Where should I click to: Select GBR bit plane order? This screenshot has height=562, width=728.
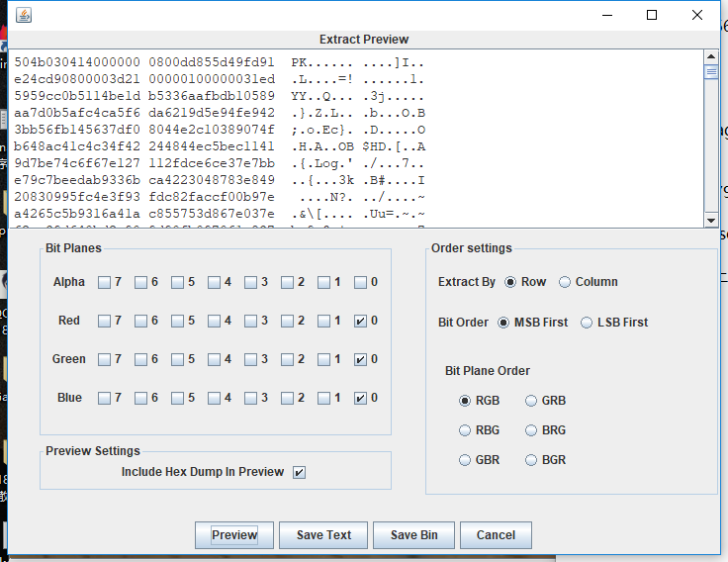466,460
